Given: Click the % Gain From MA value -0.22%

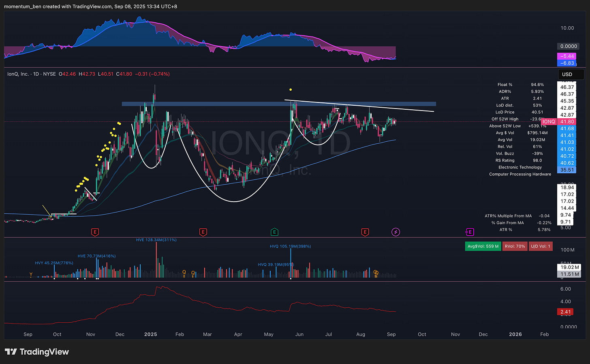Looking at the screenshot, I should [544, 223].
